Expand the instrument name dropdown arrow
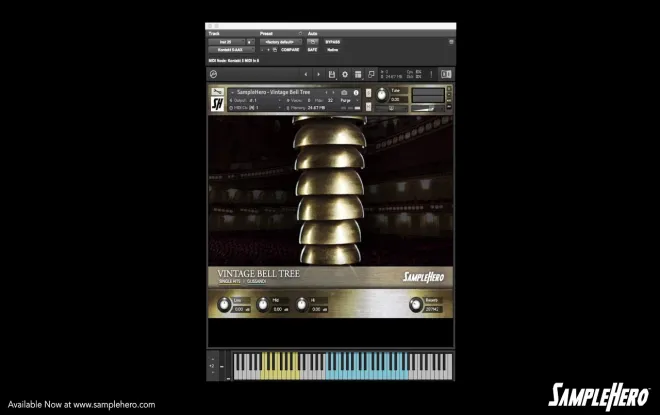Viewport: 660px width, 415px height. (x=232, y=93)
